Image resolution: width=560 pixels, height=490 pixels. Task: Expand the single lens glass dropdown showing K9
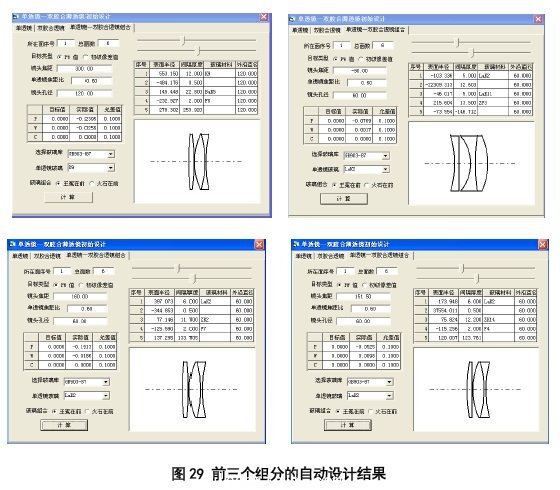tap(111, 168)
